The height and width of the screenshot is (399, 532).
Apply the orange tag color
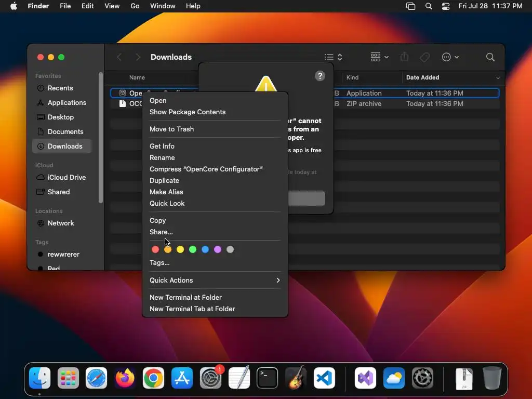pos(168,249)
